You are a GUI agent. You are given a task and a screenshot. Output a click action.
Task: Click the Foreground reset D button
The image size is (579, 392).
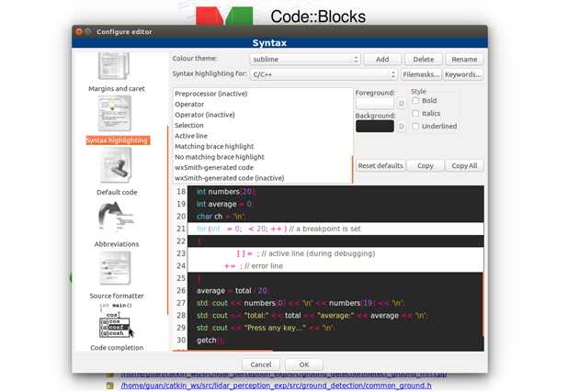pyautogui.click(x=401, y=104)
